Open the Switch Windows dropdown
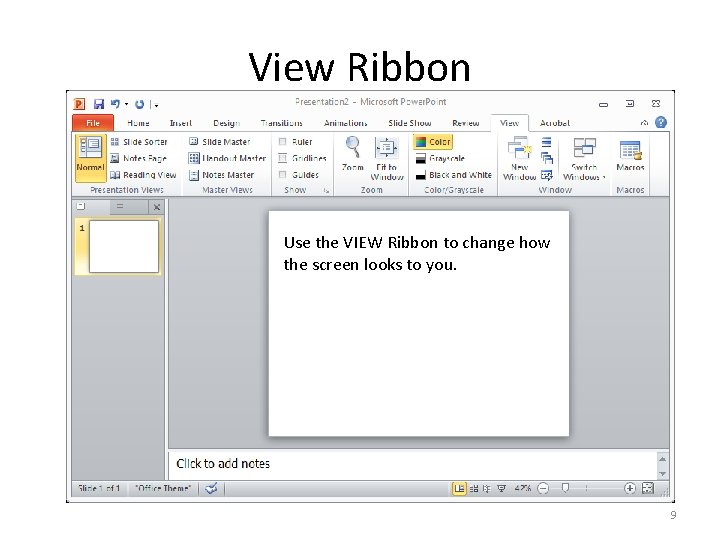 point(584,158)
